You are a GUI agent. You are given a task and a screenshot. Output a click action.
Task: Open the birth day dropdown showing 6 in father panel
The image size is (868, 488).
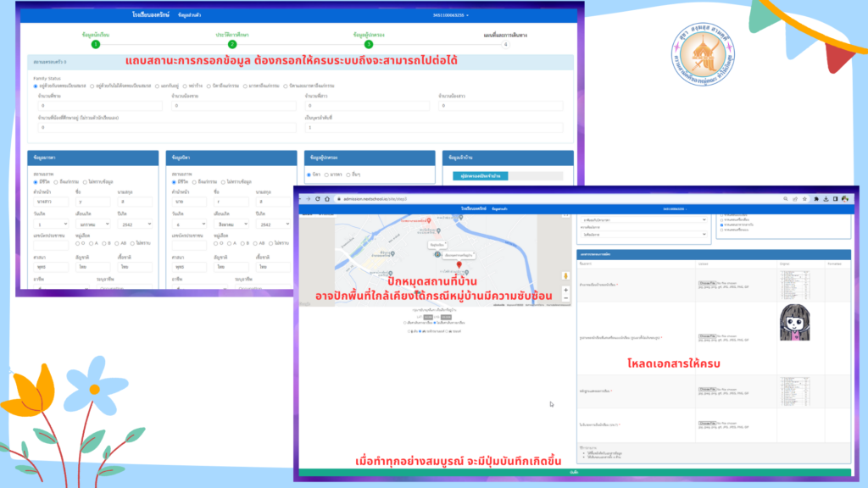click(x=189, y=224)
